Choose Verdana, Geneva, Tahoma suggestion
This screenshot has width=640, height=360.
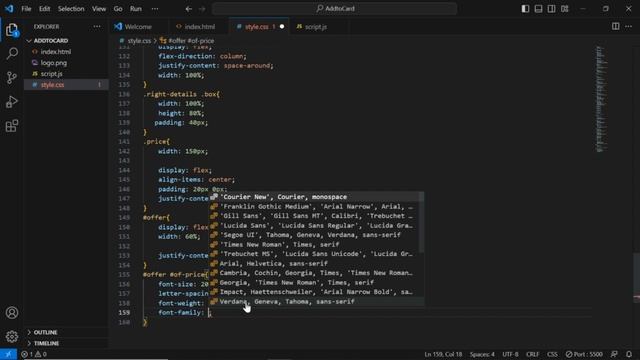317,302
